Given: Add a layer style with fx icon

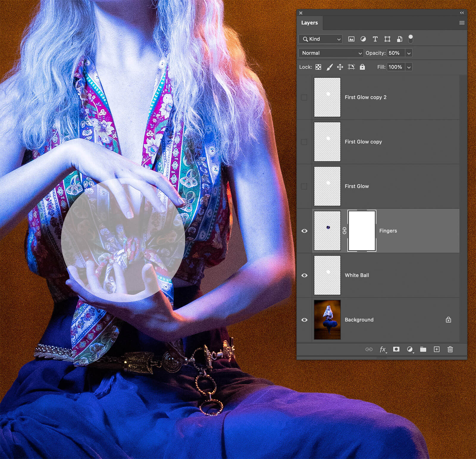Looking at the screenshot, I should (x=383, y=349).
